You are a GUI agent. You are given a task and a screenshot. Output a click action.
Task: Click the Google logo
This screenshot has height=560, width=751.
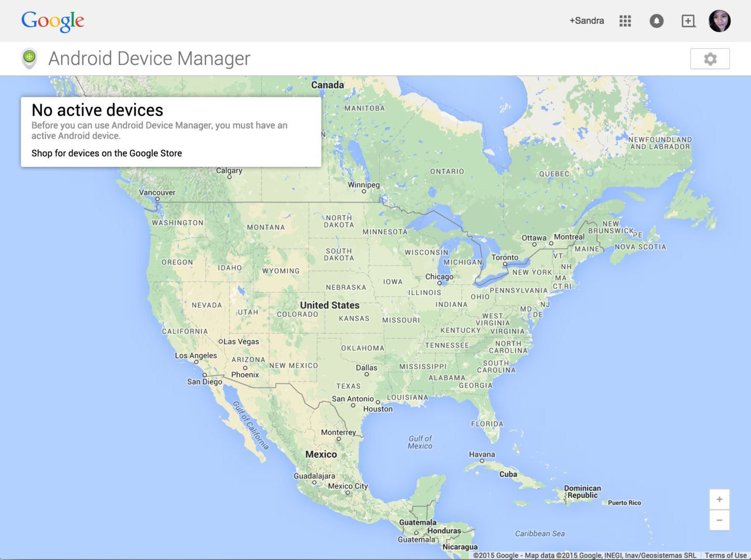click(x=52, y=21)
